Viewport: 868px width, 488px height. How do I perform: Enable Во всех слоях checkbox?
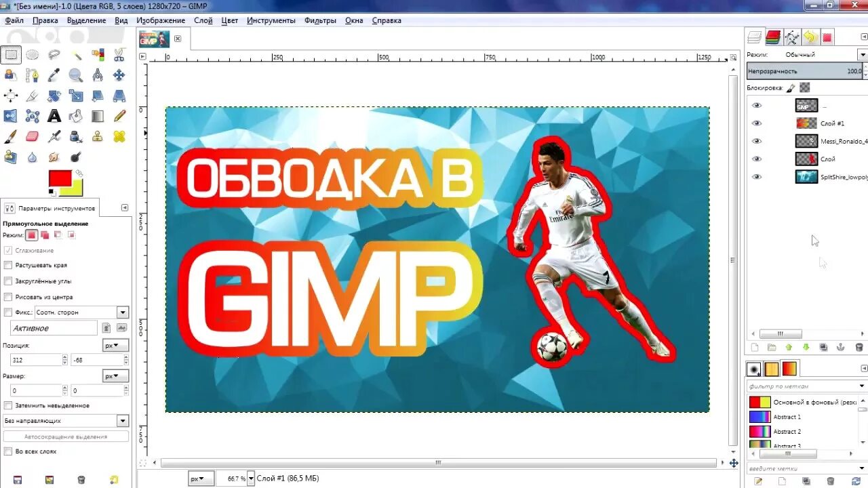coord(8,451)
